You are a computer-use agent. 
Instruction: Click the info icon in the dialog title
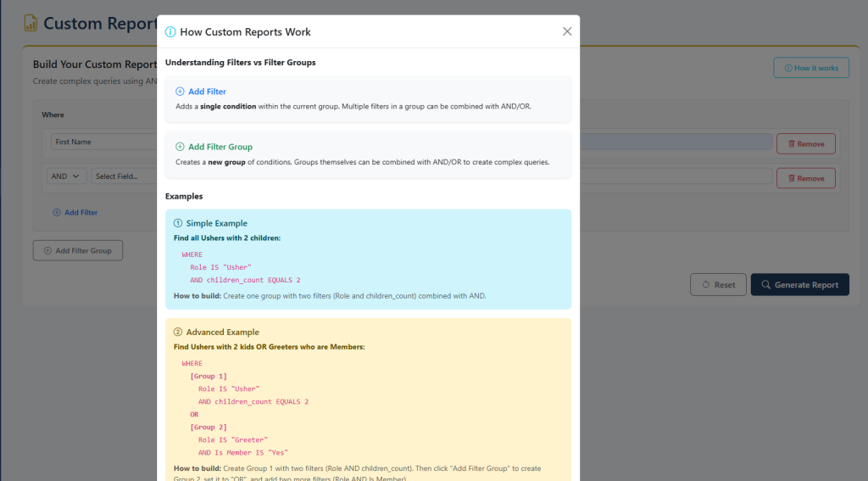[x=170, y=32]
